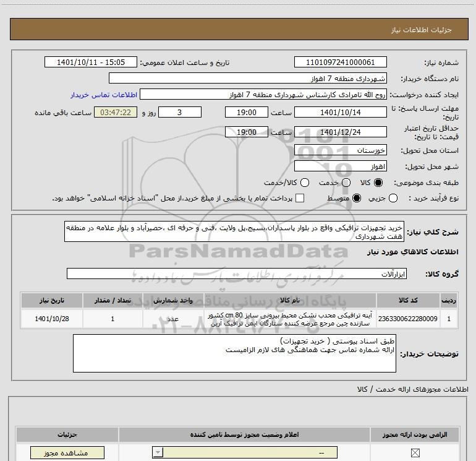The image size is (476, 461).
Task: Click the traffic mirror product name cell
Action: 290,319
